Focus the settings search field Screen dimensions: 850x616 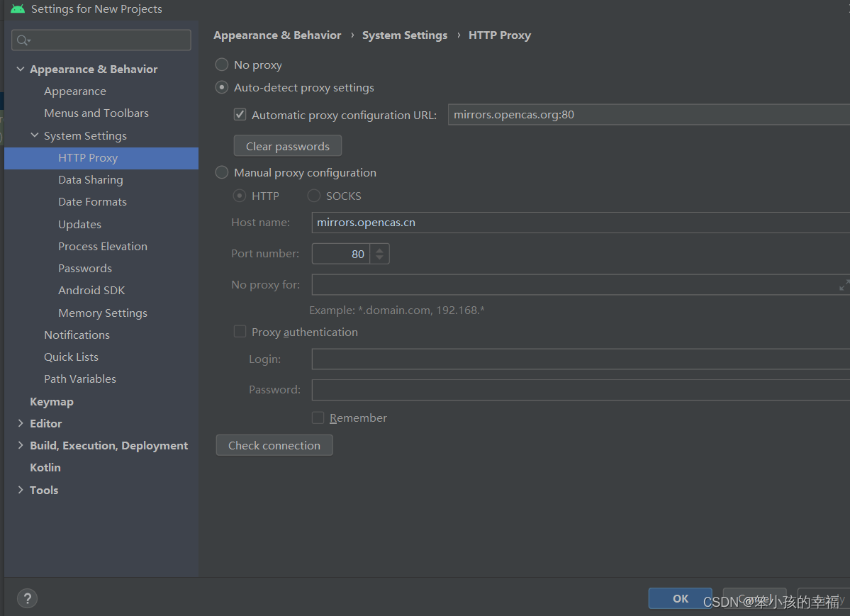point(101,40)
